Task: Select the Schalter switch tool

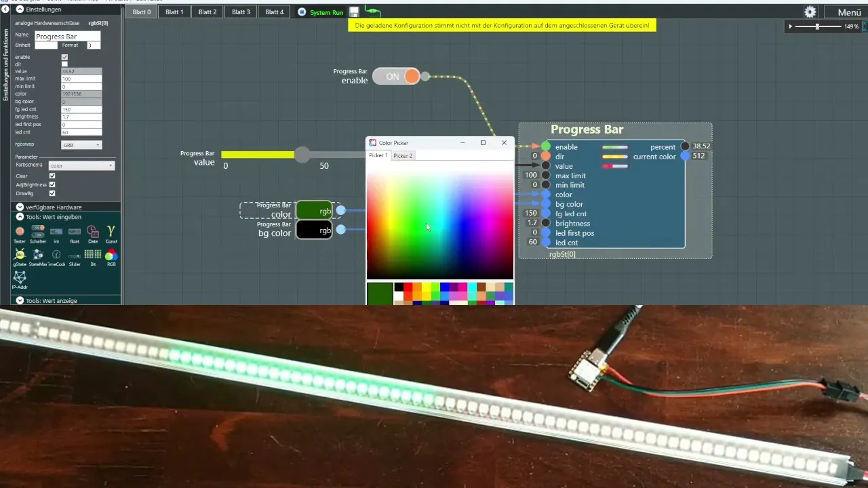Action: point(38,234)
